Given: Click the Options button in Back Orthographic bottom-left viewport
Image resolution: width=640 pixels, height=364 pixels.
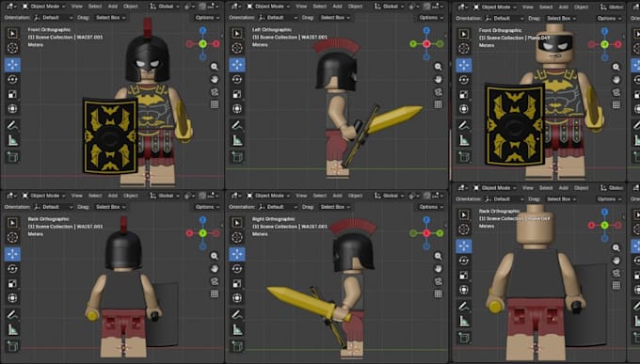Looking at the screenshot, I should (207, 207).
